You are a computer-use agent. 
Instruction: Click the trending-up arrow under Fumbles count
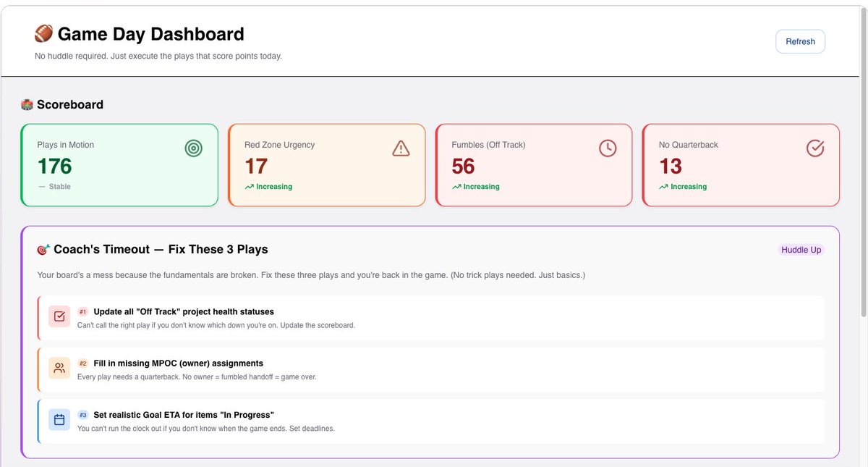(456, 187)
